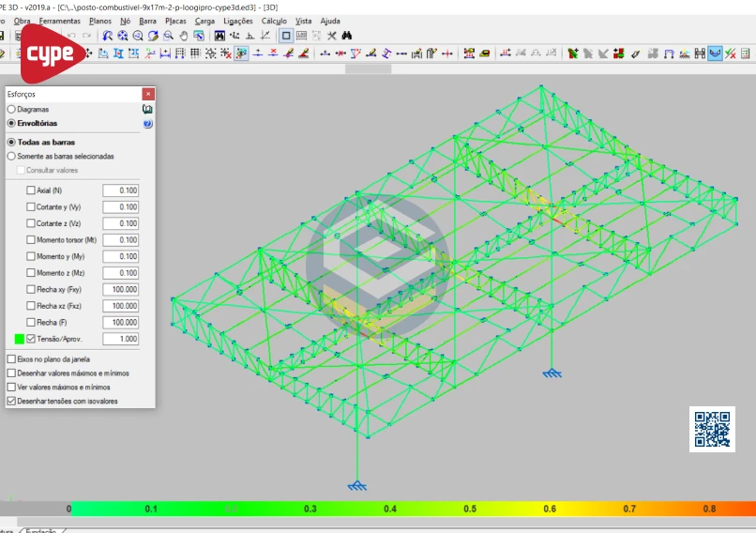The image size is (756, 533).
Task: Click the green check red cross verification icon
Action: click(730, 53)
